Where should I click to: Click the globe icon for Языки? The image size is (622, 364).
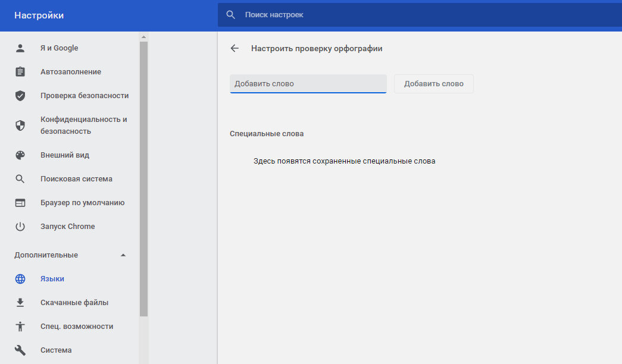[x=20, y=279]
